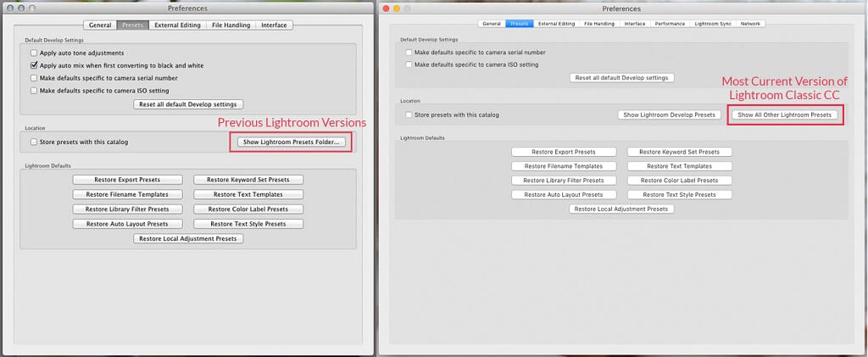This screenshot has width=868, height=357.
Task: Tick camera ISO setting defaults in older-version window
Action: pyautogui.click(x=34, y=90)
